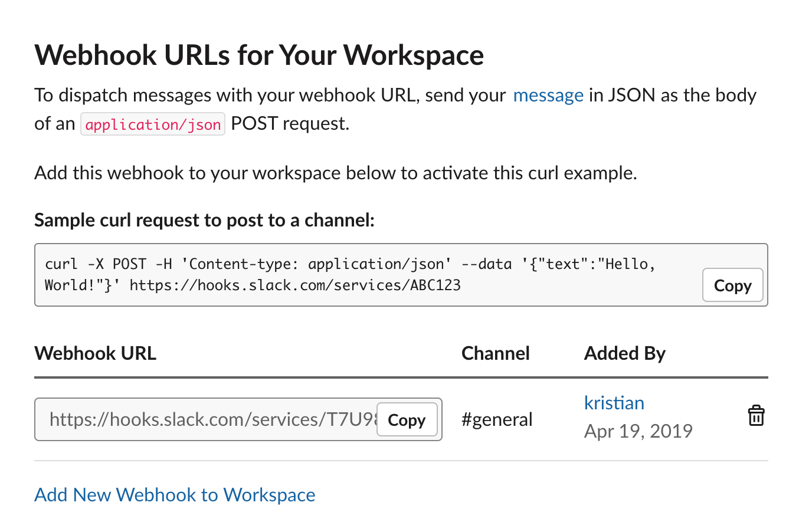Screen dimensions: 799x532
Task: Select the page title Webhook URLs heading
Action: click(x=258, y=55)
